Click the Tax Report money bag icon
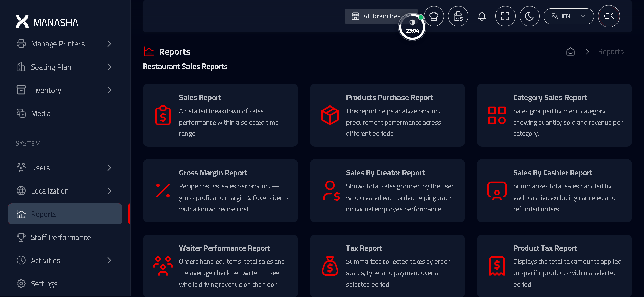 coord(330,266)
